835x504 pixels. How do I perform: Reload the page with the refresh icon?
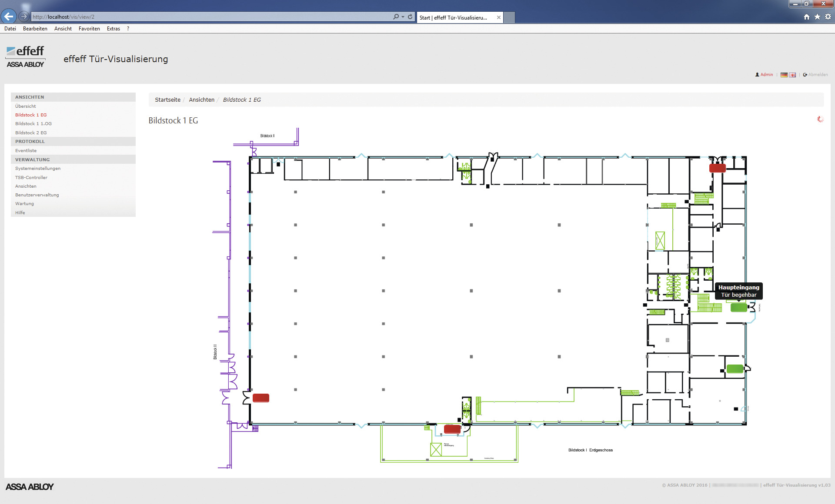pos(410,17)
